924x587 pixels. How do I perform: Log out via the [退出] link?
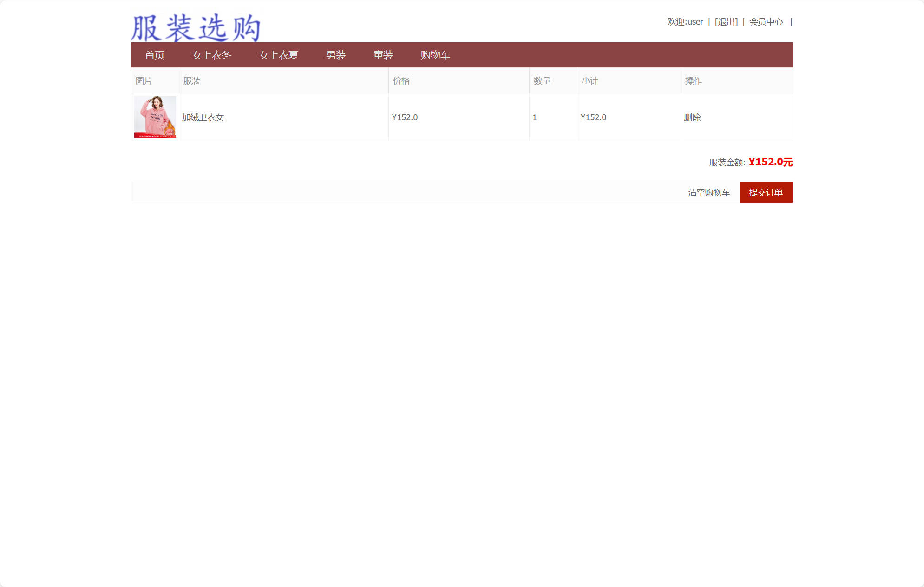click(x=726, y=21)
